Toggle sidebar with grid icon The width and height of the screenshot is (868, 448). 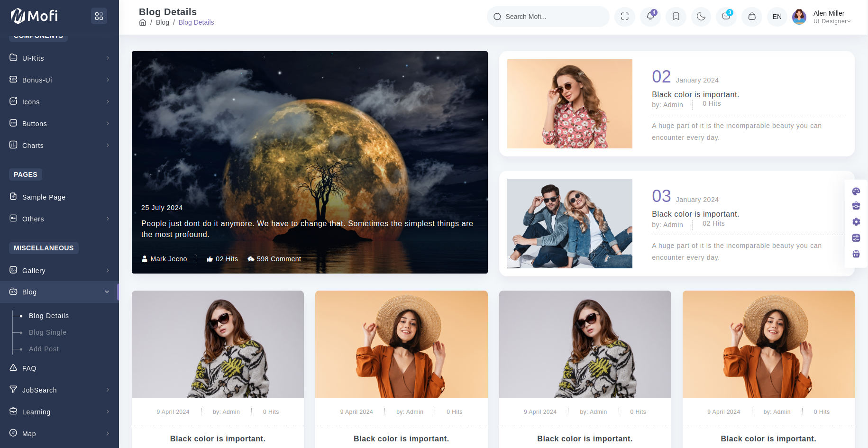pyautogui.click(x=99, y=16)
